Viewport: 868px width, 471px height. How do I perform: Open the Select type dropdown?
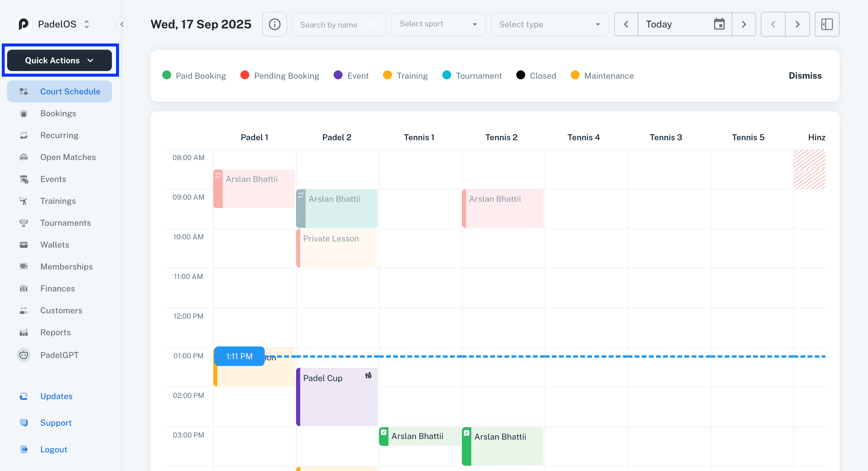tap(549, 24)
